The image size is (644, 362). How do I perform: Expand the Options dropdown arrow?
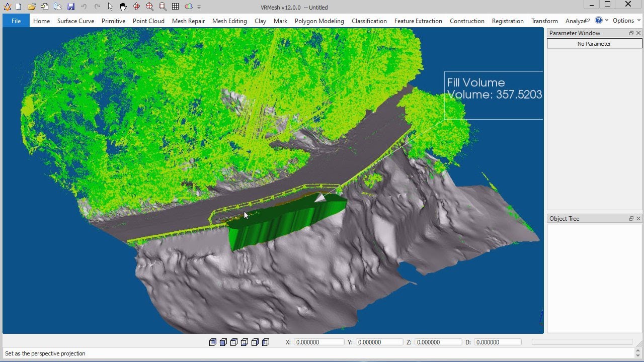[x=639, y=20]
